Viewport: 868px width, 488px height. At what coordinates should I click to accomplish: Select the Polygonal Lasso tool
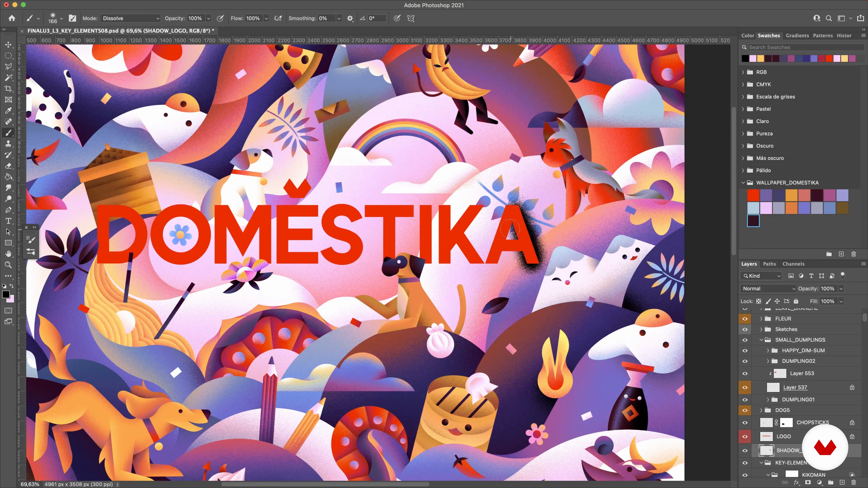(8, 66)
